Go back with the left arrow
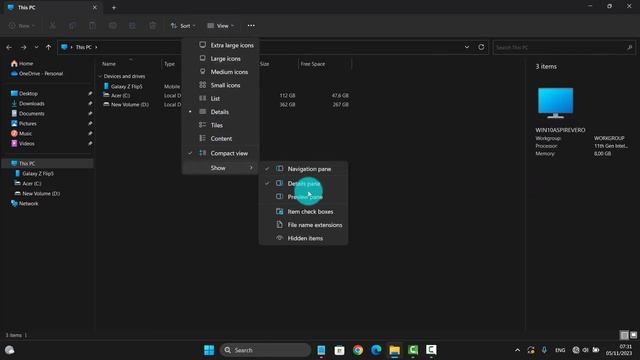 [9, 47]
